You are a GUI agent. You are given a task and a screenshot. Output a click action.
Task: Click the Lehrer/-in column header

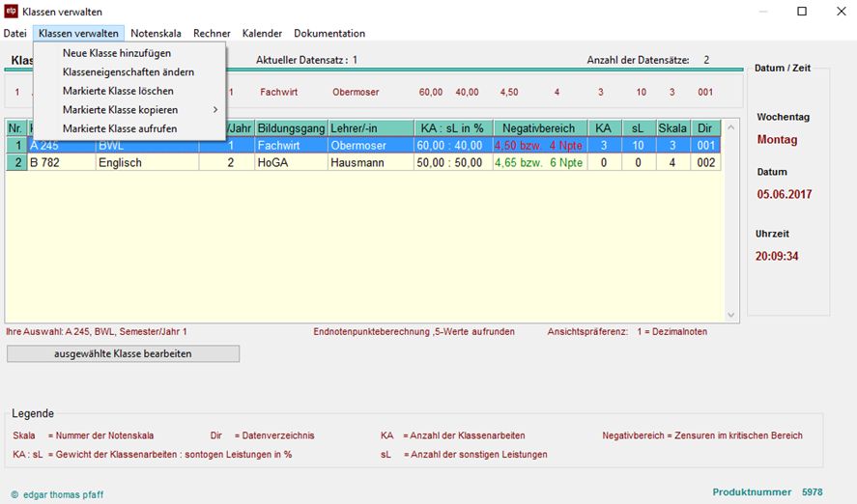(x=369, y=128)
